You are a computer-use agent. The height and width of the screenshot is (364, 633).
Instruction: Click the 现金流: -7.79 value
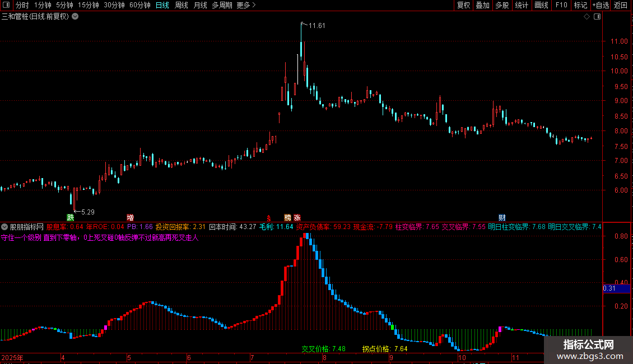[x=373, y=227]
